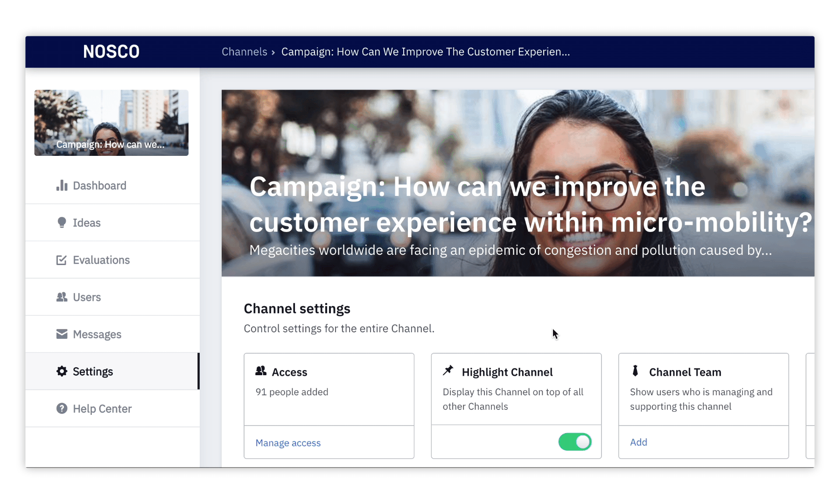The height and width of the screenshot is (504, 840).
Task: Open the Help Center item
Action: [x=112, y=408]
